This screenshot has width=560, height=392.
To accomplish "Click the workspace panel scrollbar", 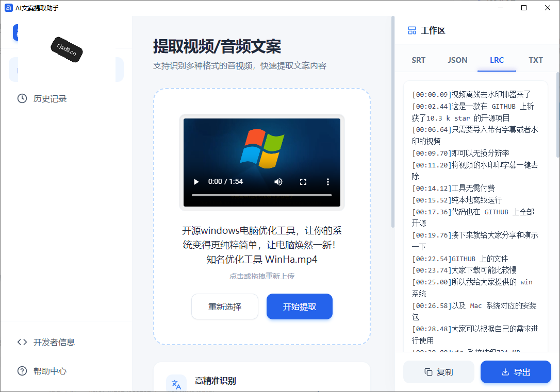I will pos(557,114).
